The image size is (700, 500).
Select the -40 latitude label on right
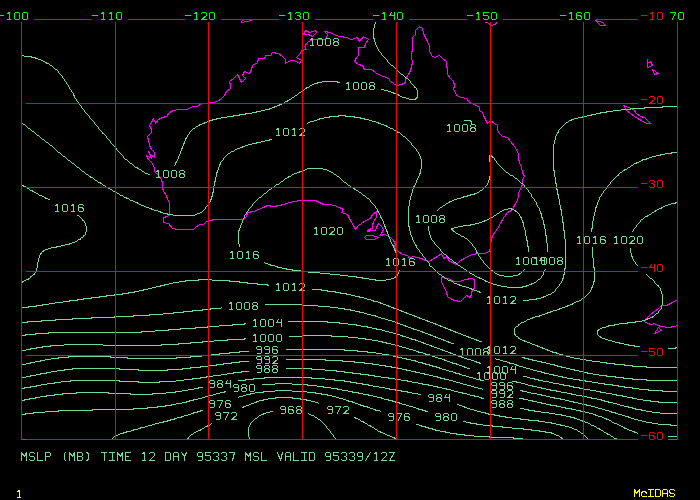pos(654,268)
